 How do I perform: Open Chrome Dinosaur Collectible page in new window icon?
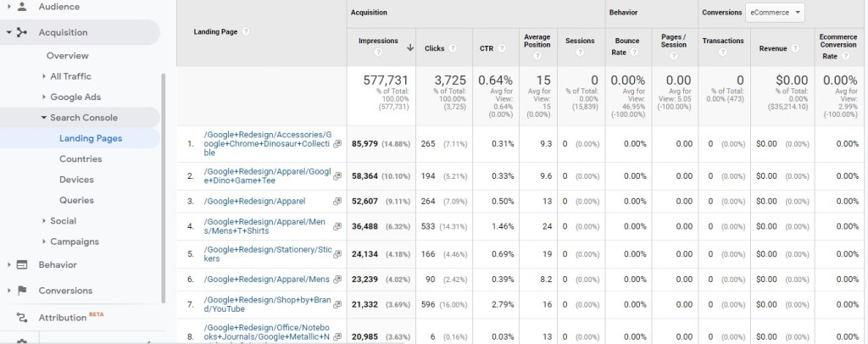337,144
